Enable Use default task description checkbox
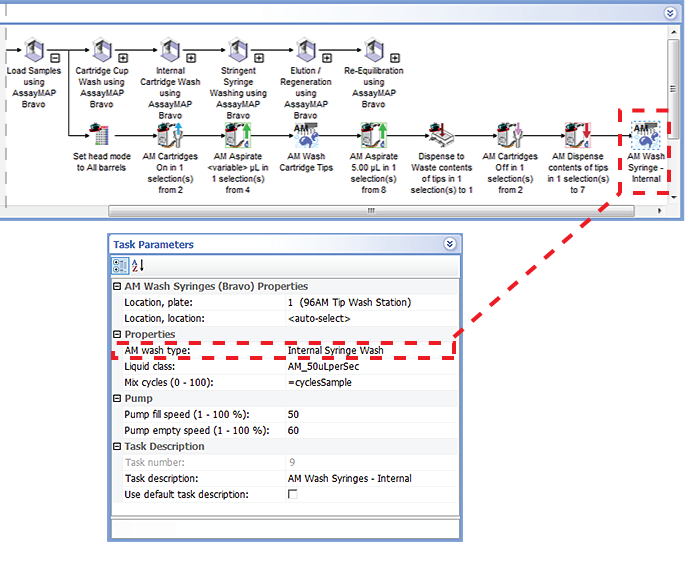686x562 pixels. tap(293, 494)
